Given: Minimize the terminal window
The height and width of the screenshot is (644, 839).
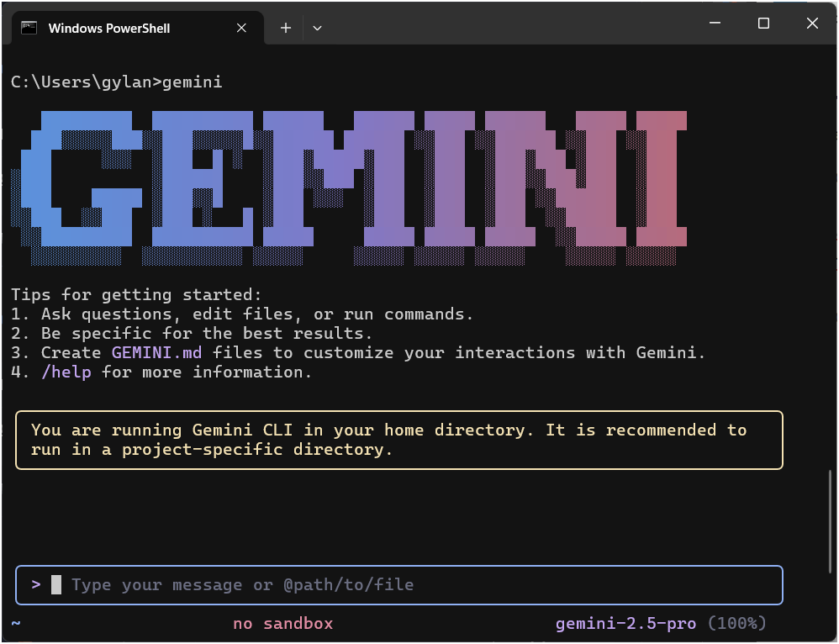Looking at the screenshot, I should [x=715, y=24].
